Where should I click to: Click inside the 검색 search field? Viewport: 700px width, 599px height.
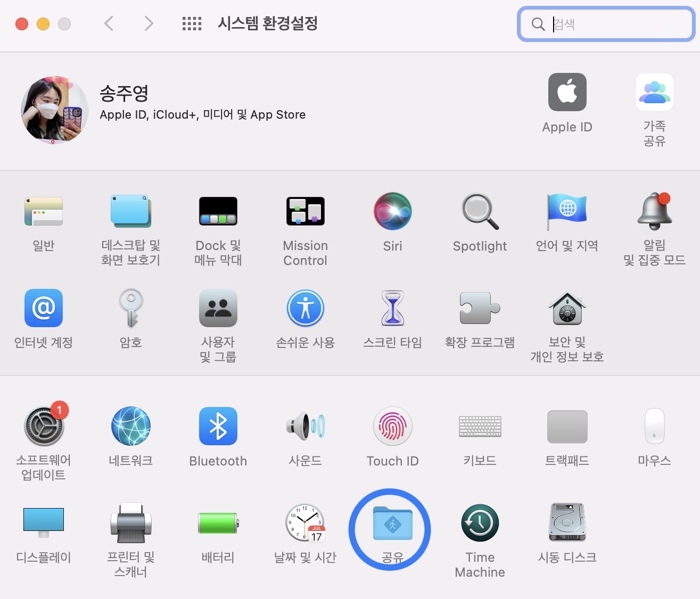[x=606, y=24]
